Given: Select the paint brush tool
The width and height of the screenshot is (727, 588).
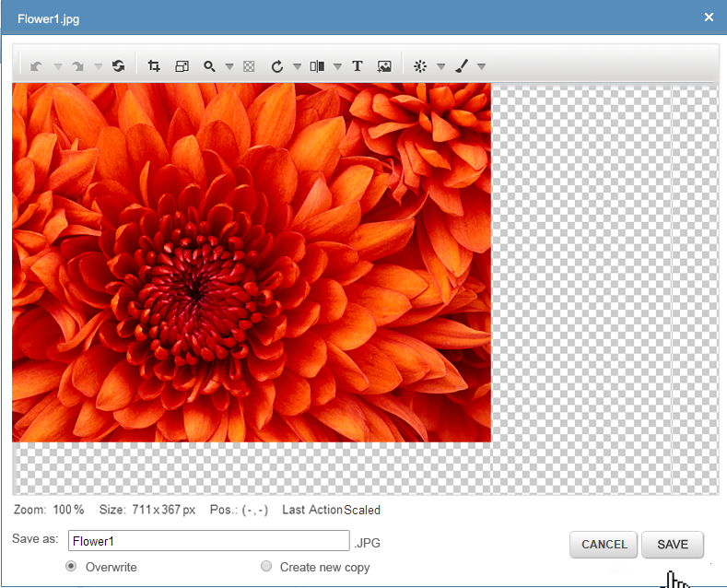Looking at the screenshot, I should pyautogui.click(x=462, y=66).
